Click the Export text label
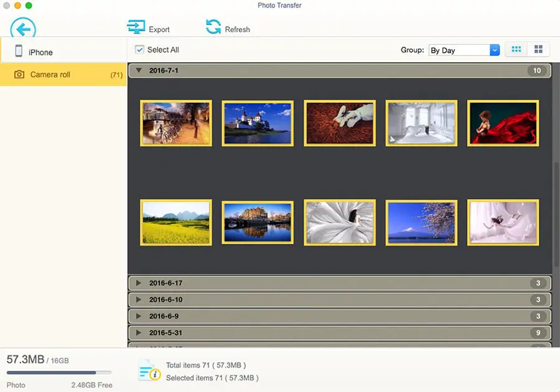This screenshot has width=560, height=392. tap(159, 29)
